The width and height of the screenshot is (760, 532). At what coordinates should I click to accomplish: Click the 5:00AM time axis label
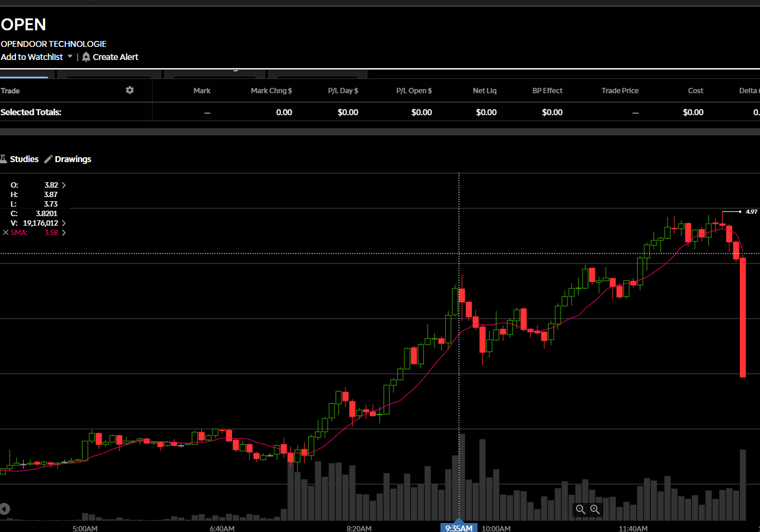(x=85, y=528)
